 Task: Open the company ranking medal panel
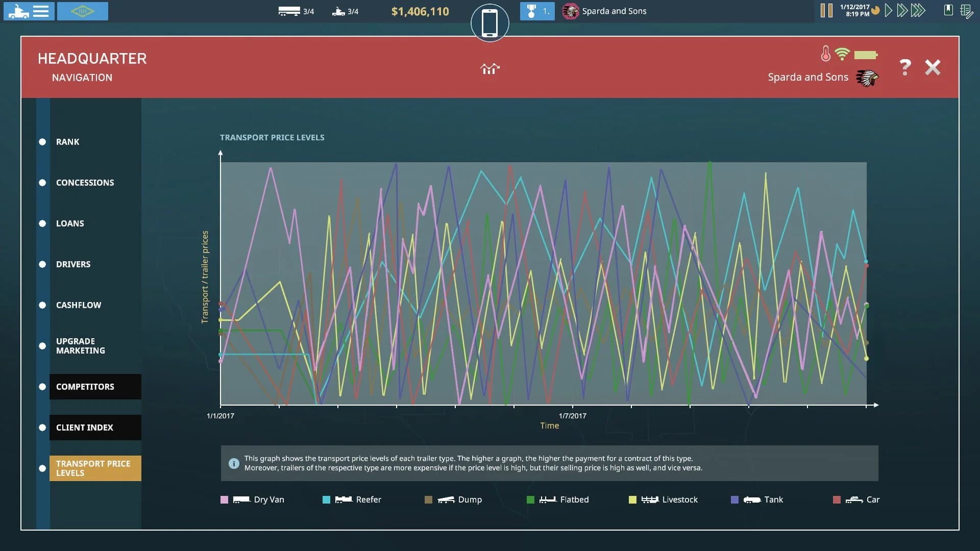click(536, 11)
